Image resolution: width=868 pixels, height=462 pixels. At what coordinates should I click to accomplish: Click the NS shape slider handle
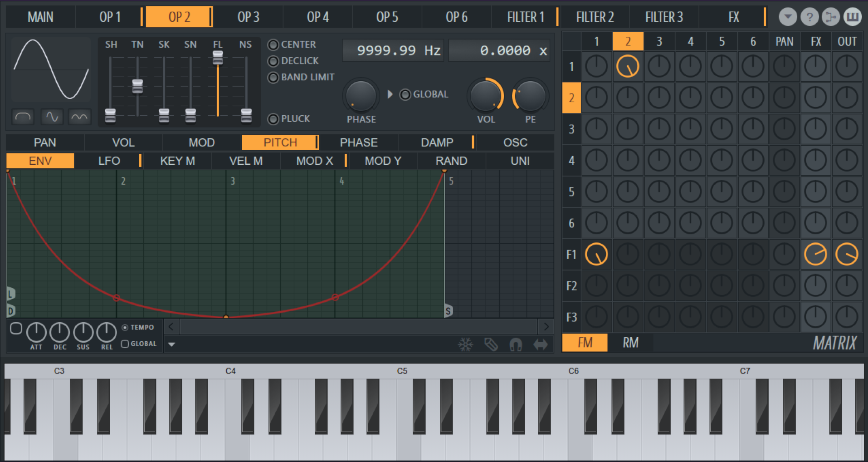pos(246,115)
